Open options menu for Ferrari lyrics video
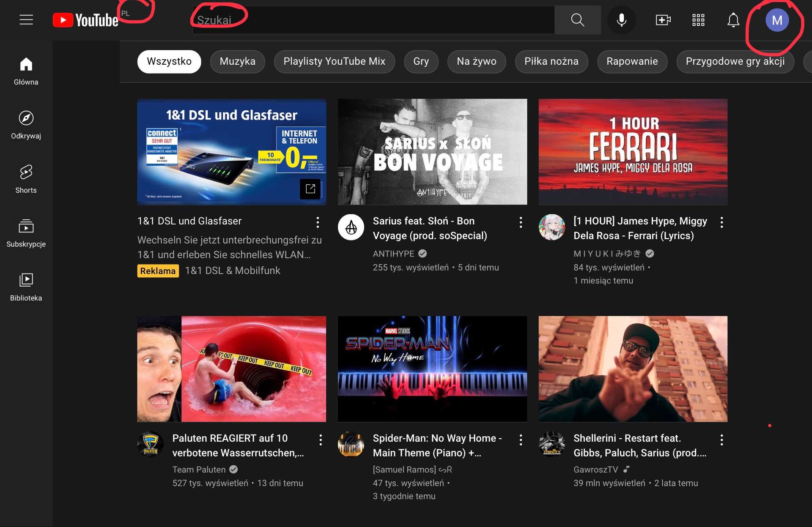This screenshot has height=527, width=812. click(721, 222)
